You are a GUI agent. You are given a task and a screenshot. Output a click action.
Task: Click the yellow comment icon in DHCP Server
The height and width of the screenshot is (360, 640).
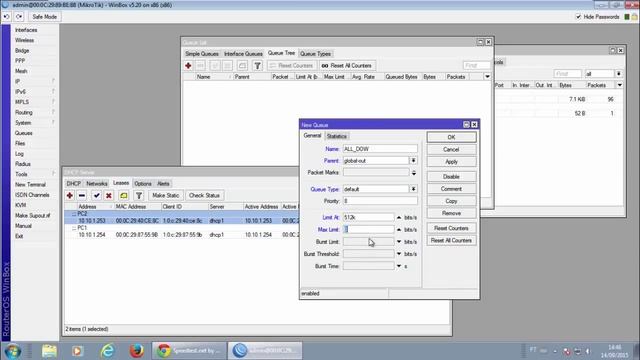pyautogui.click(x=124, y=196)
